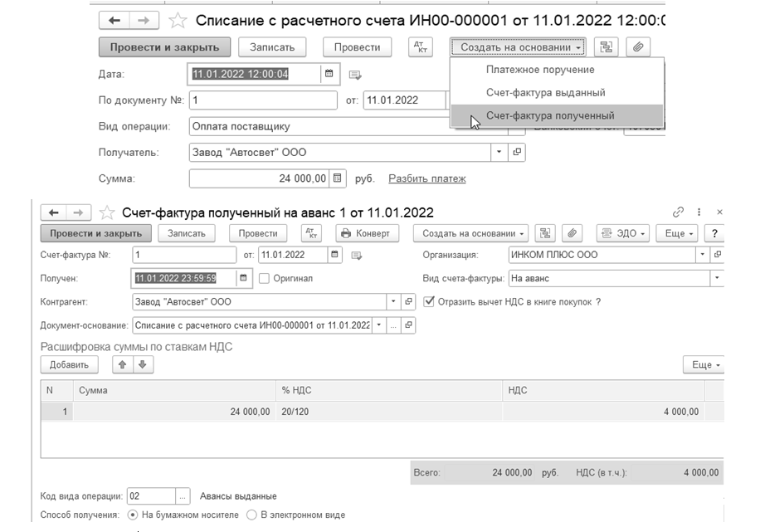Viewport: 765px width, 532px height.
Task: Open document structure icon in Списание toolbar
Action: coord(606,47)
